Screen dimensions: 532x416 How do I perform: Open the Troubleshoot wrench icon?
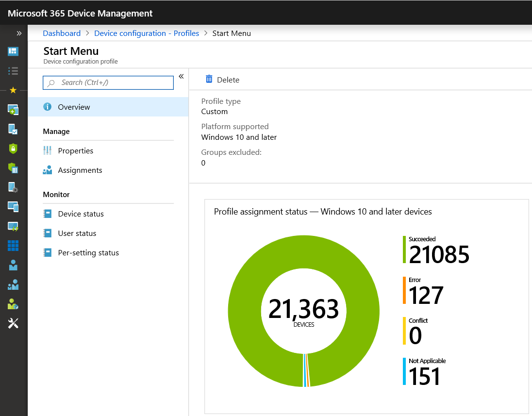[13, 323]
